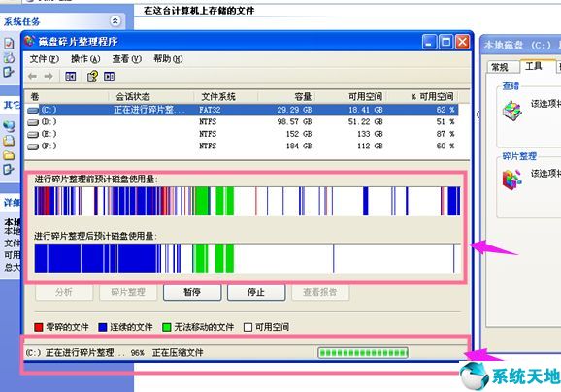This screenshot has height=392, width=561.
Task: Click the forward arrow toolbar icon
Action: (49, 76)
